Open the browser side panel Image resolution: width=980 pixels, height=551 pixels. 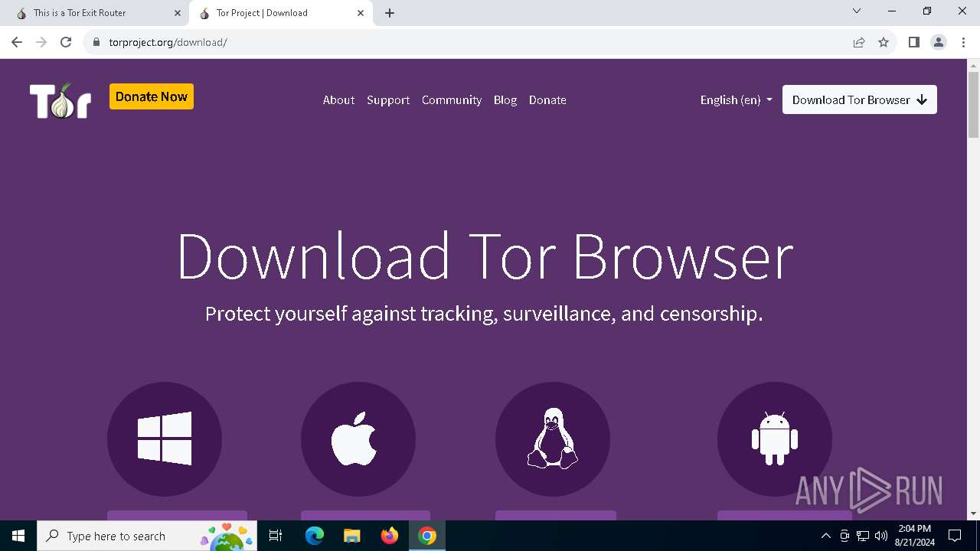click(x=913, y=42)
